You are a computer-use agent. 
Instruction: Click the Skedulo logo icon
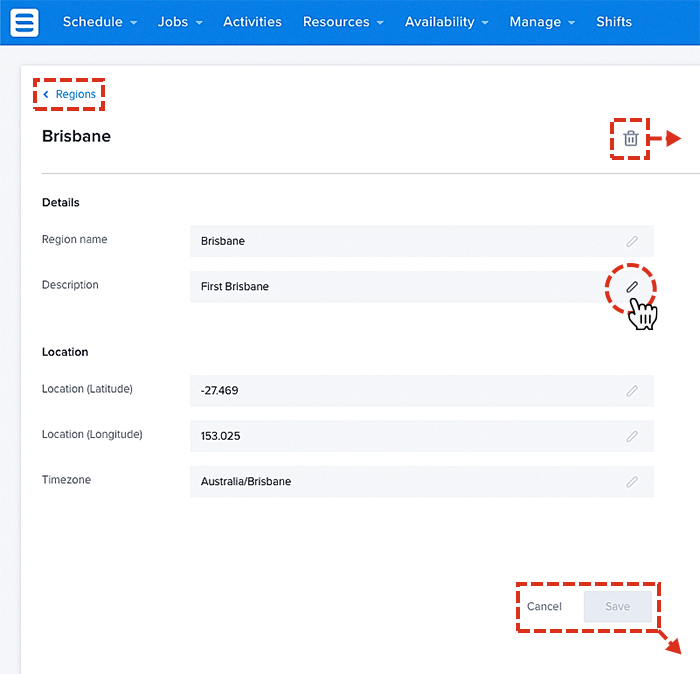coord(26,22)
